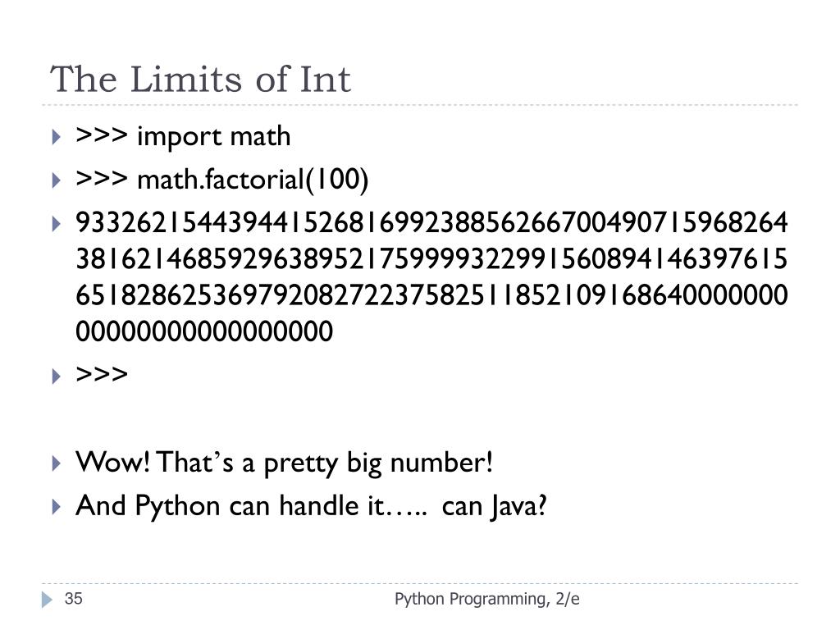
Task: Click the footer triangle icon near 35
Action: 47,600
